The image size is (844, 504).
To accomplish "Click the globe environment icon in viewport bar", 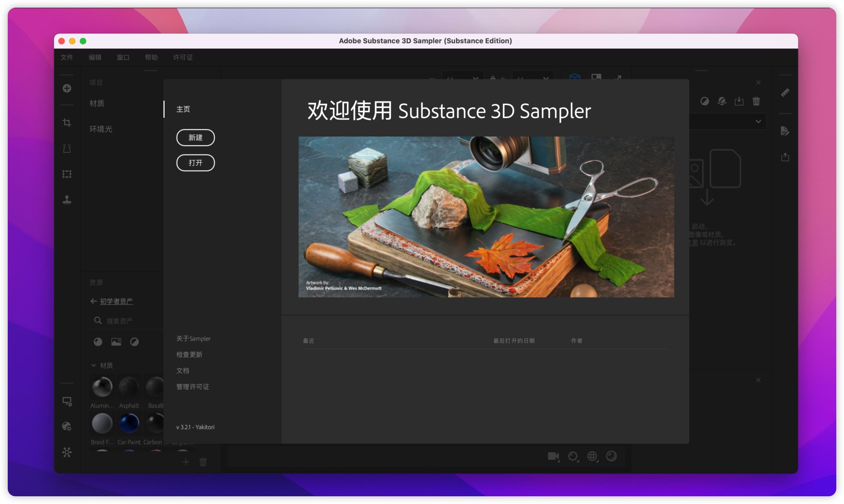I will pyautogui.click(x=592, y=456).
